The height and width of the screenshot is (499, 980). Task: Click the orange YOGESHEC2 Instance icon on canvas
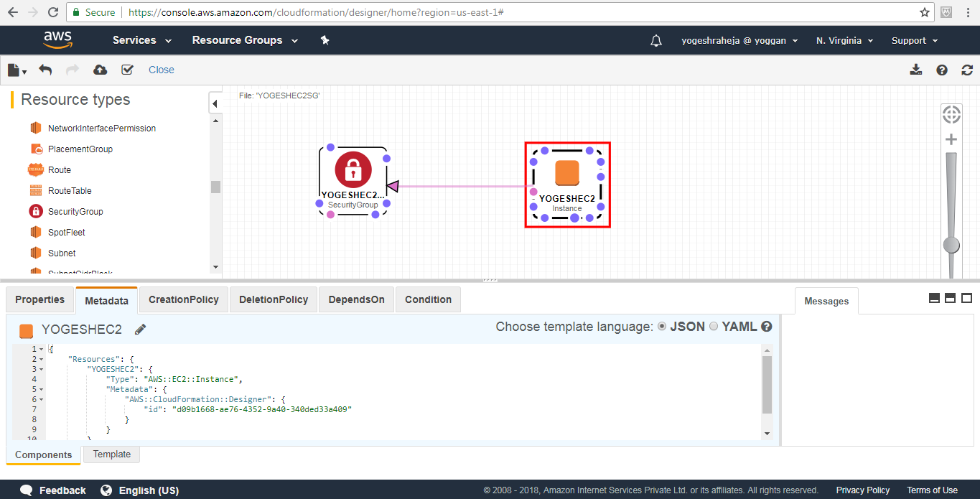click(x=567, y=173)
